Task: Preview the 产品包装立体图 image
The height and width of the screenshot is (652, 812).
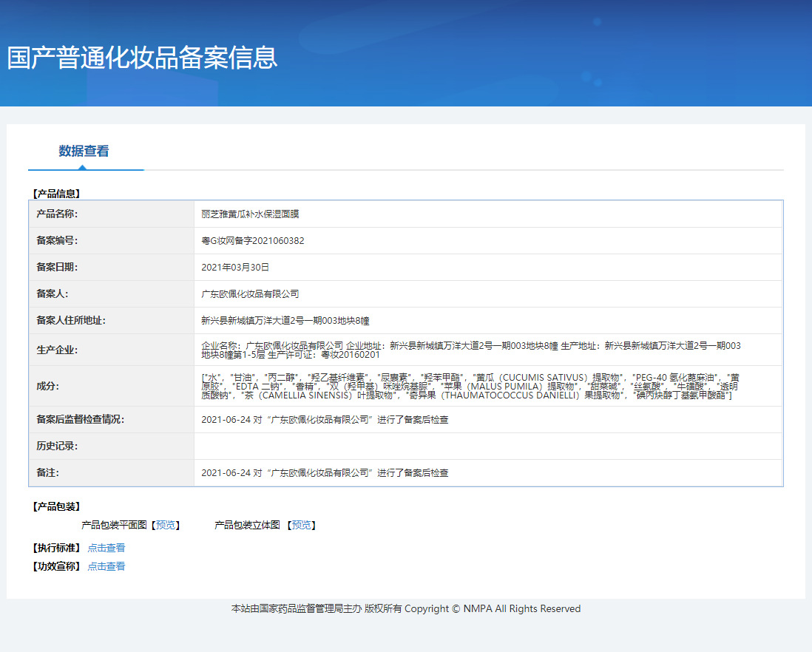Action: pyautogui.click(x=302, y=525)
